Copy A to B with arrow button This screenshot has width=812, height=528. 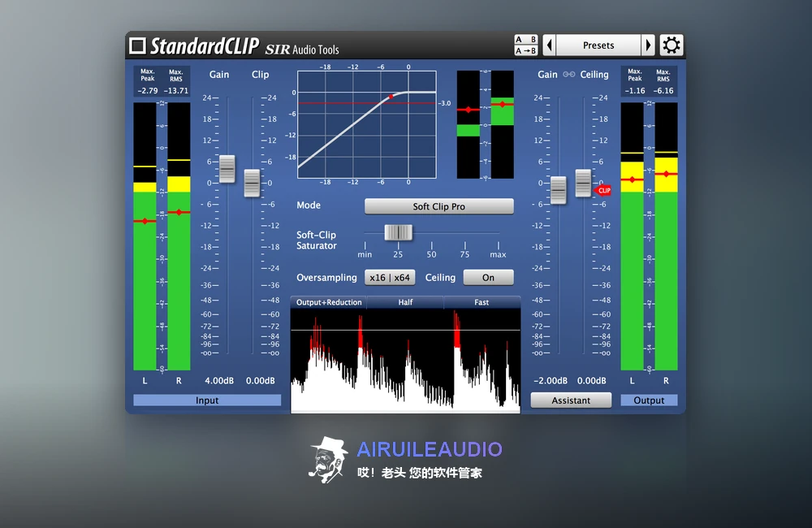[x=525, y=50]
